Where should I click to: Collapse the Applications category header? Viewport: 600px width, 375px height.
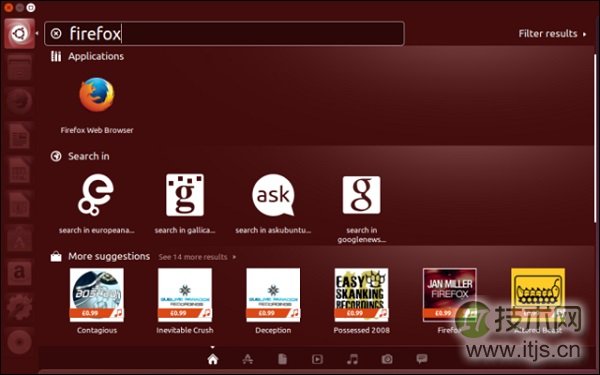87,56
